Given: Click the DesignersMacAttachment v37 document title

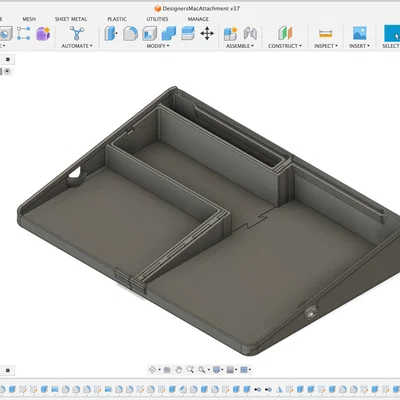Looking at the screenshot, I should 201,8.
